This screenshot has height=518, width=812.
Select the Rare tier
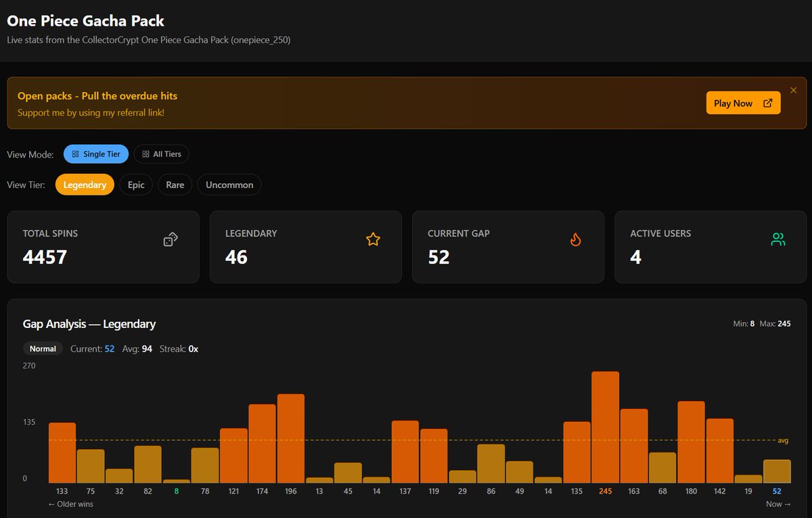pos(175,185)
